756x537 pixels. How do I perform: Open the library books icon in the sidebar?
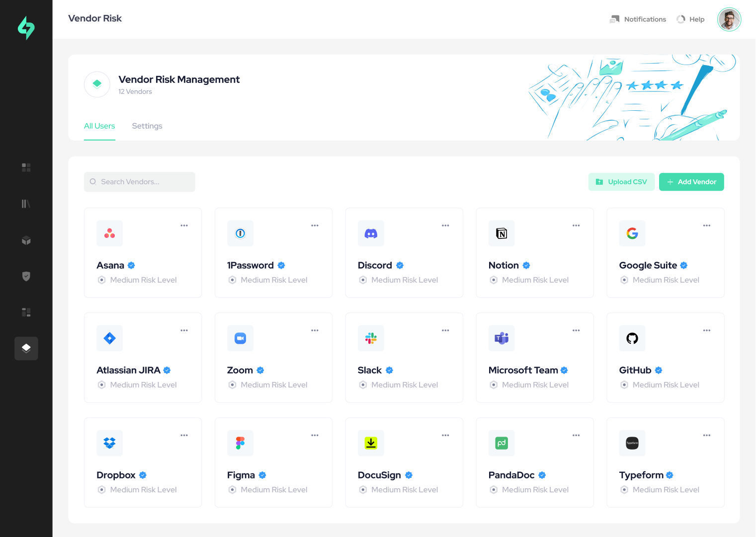coord(26,204)
